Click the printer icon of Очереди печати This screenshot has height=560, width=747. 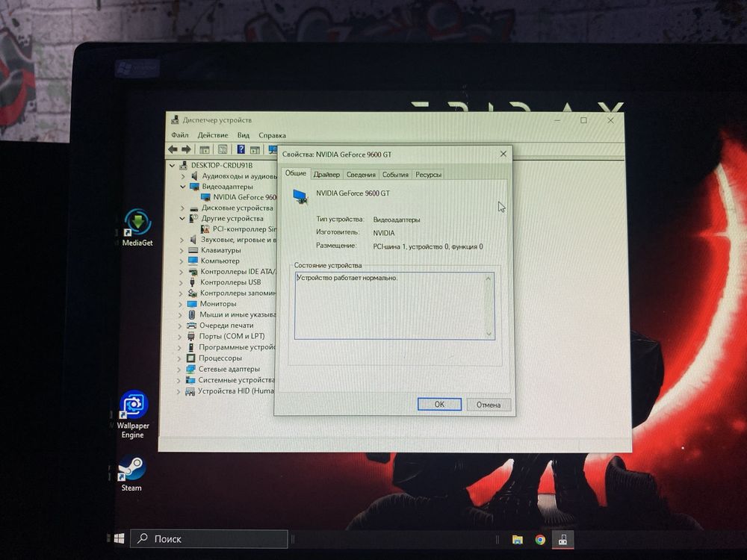[x=191, y=326]
